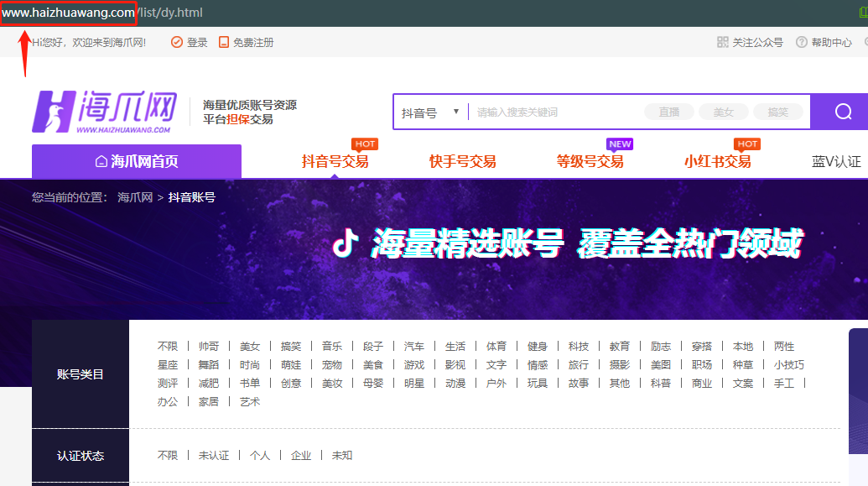Select 个人 certification filter
Viewport: 868px width, 486px height.
260,455
